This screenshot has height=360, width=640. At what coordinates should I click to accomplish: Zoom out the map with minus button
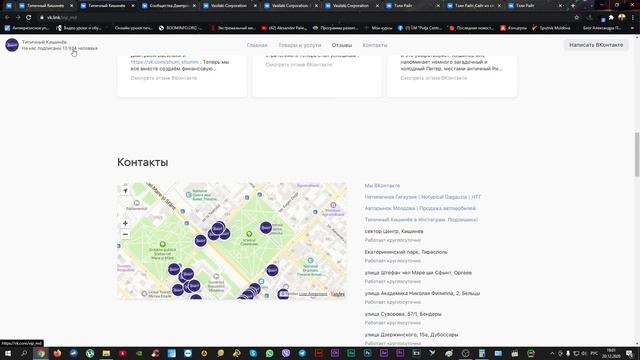125,234
